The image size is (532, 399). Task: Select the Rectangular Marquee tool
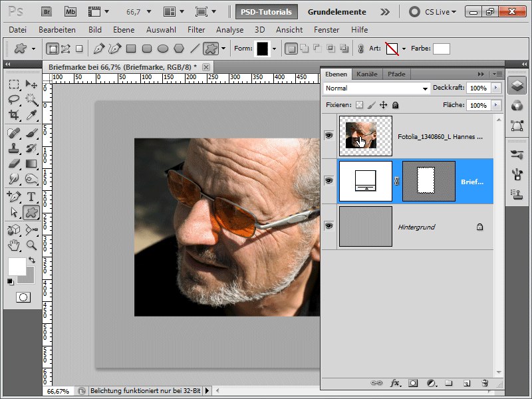(x=14, y=84)
